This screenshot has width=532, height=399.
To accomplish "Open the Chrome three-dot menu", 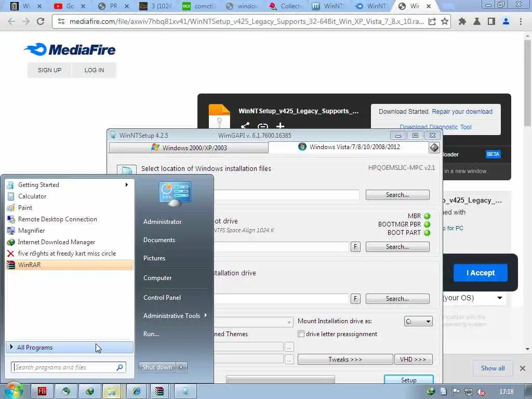I will [x=521, y=21].
